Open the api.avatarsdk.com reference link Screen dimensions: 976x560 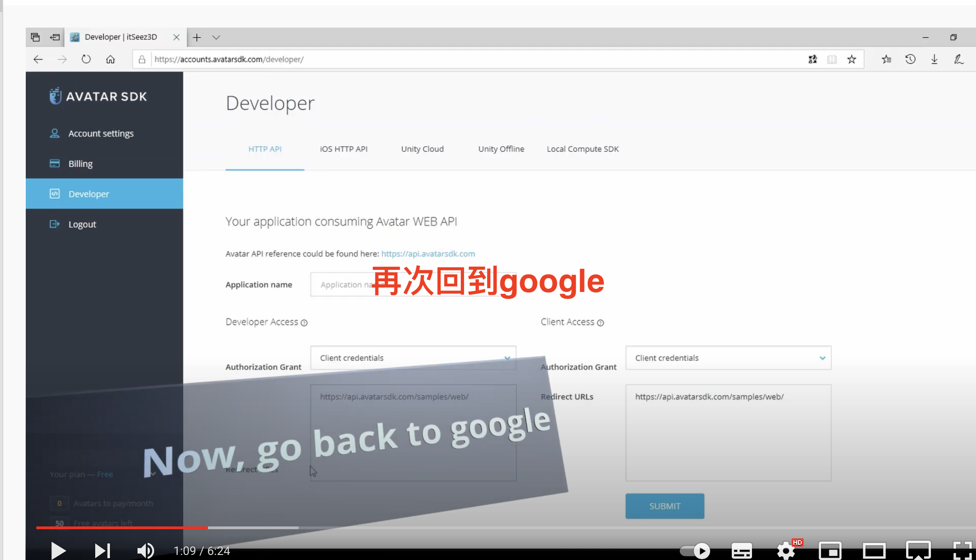(428, 254)
